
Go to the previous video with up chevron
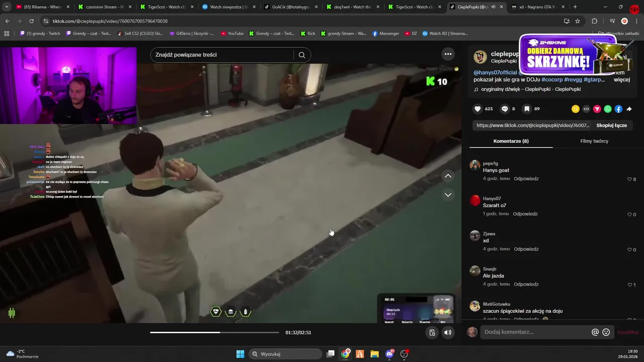pyautogui.click(x=448, y=176)
